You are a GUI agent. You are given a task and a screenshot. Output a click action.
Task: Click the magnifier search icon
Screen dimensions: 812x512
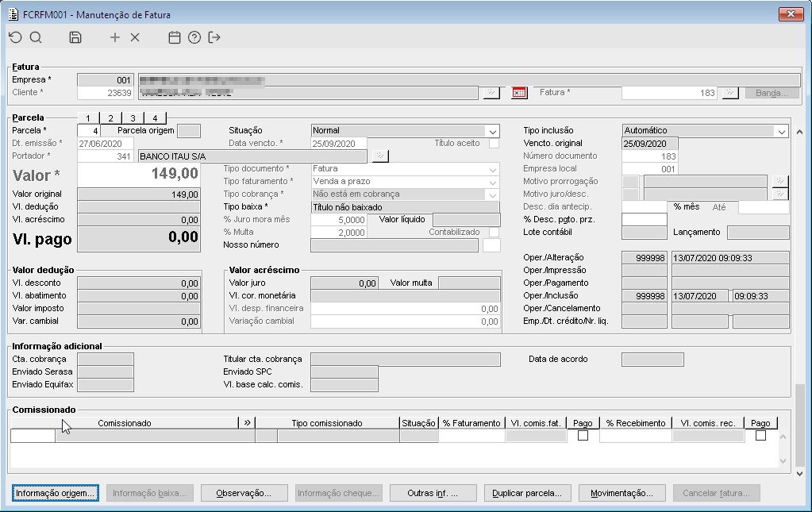click(36, 37)
